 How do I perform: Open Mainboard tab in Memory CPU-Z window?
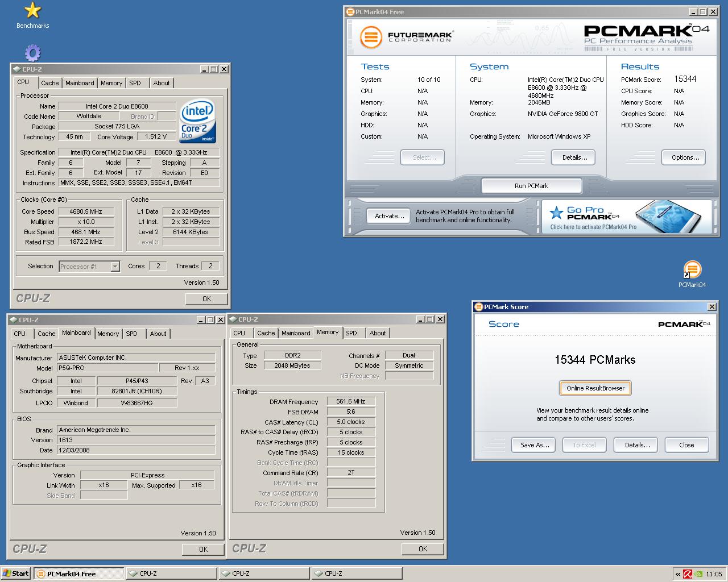296,333
